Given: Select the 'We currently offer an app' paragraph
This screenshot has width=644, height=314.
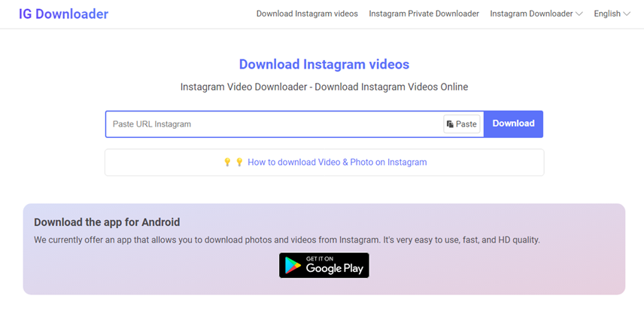Looking at the screenshot, I should click(x=287, y=240).
